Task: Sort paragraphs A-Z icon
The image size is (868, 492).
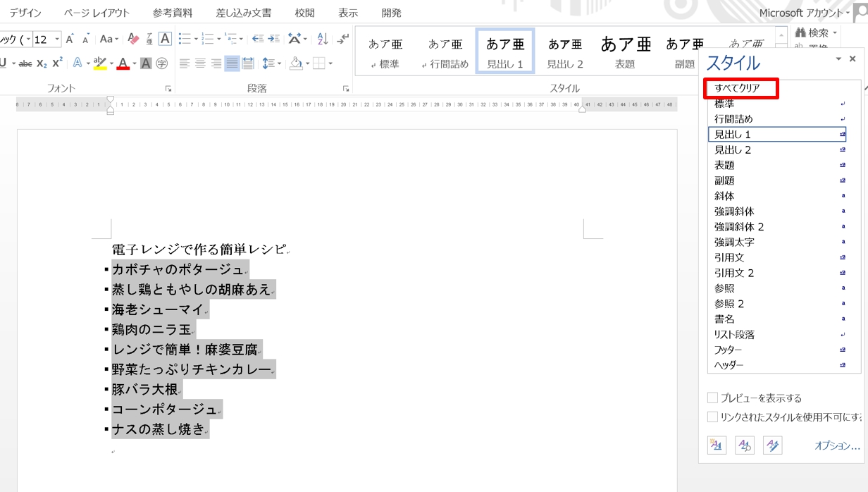Action: click(x=323, y=39)
